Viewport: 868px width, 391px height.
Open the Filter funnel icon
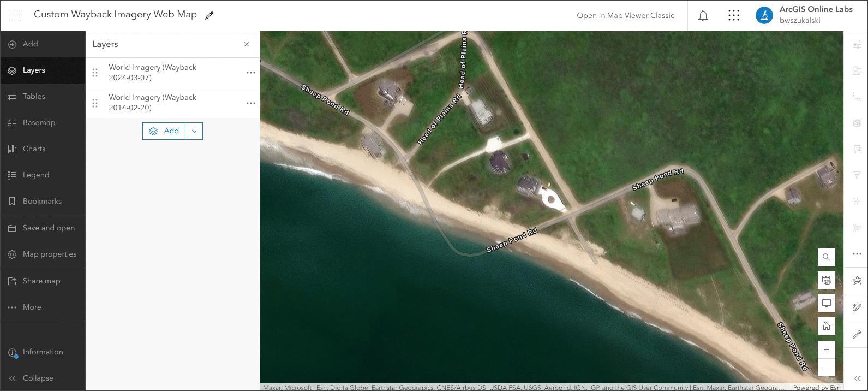click(x=857, y=175)
